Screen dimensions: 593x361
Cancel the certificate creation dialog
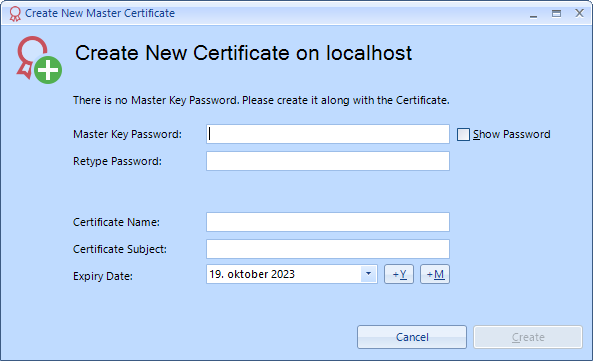[412, 337]
